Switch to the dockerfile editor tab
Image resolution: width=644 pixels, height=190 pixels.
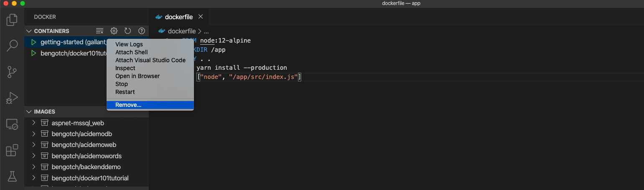tap(179, 17)
